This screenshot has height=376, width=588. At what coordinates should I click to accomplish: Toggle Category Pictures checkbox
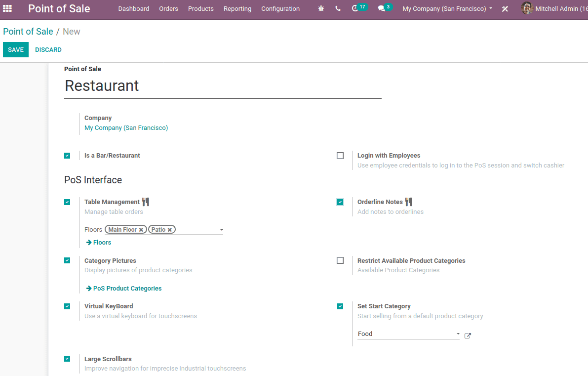tap(67, 260)
